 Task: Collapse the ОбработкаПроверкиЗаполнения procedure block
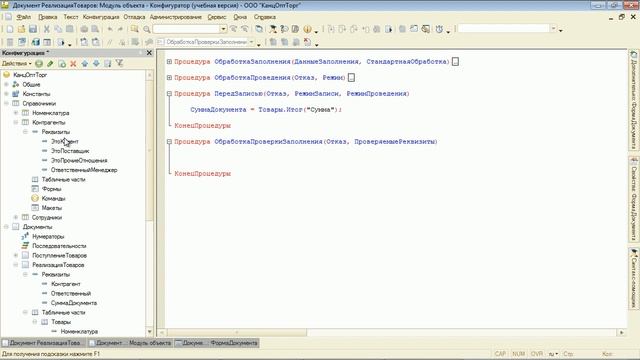pos(169,142)
